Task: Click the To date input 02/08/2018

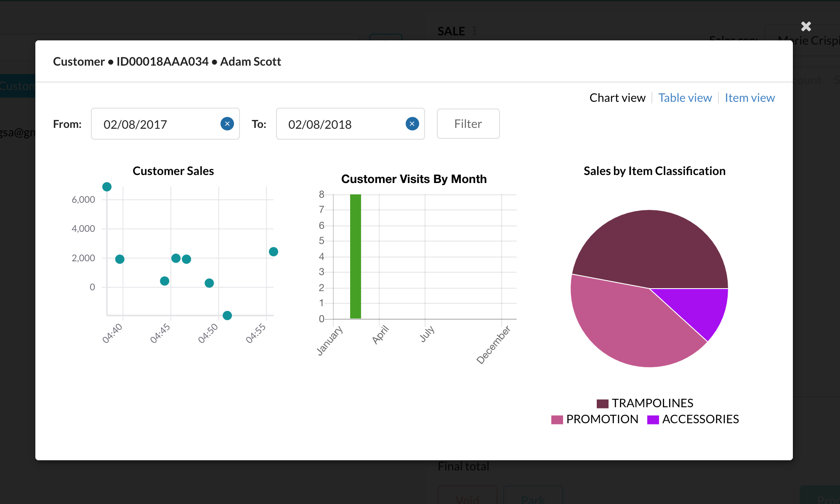Action: click(351, 124)
